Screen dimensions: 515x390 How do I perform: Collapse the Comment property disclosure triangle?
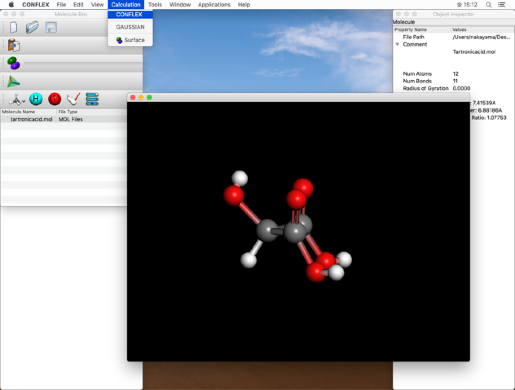pos(397,44)
